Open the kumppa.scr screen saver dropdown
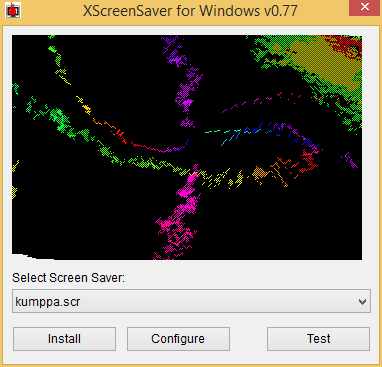The width and height of the screenshot is (382, 367). 191,301
